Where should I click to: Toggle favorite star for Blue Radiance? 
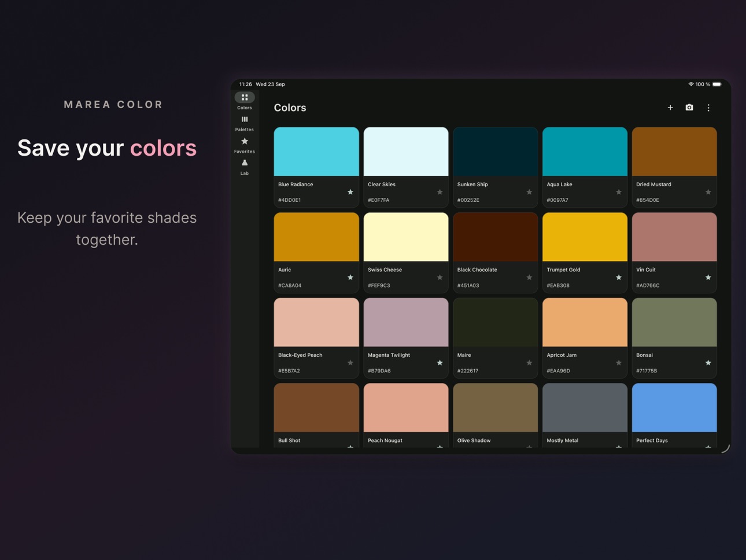point(350,192)
